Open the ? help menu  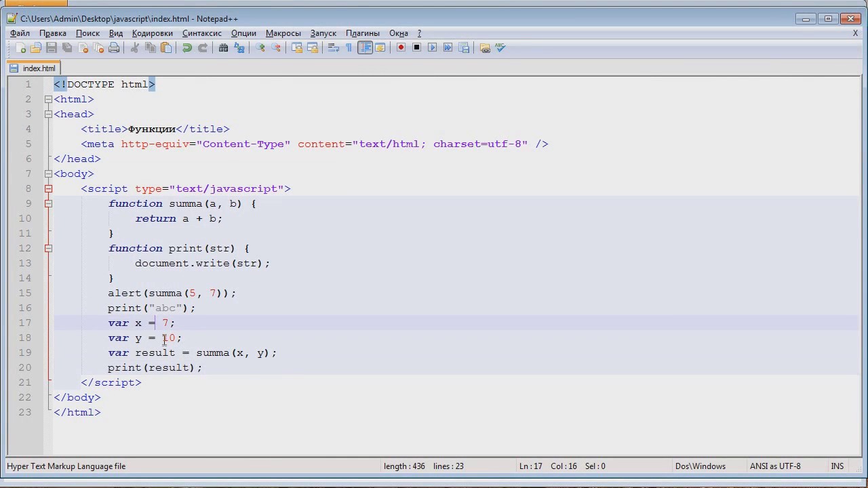419,33
